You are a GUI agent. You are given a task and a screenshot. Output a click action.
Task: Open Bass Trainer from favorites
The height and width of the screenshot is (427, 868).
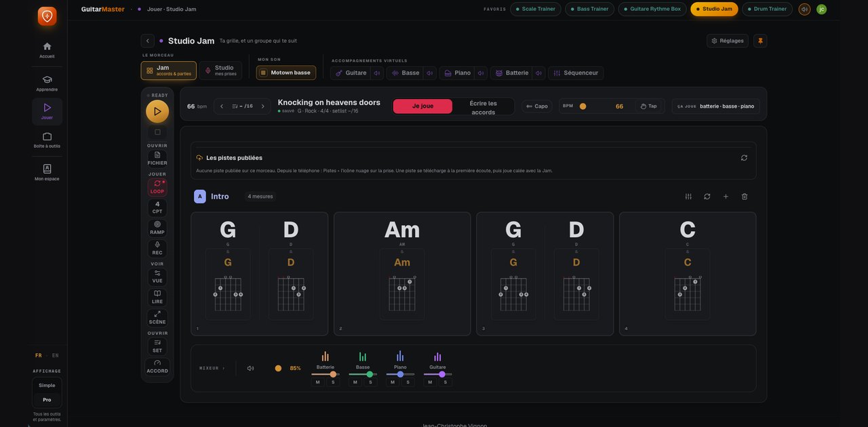pyautogui.click(x=590, y=9)
